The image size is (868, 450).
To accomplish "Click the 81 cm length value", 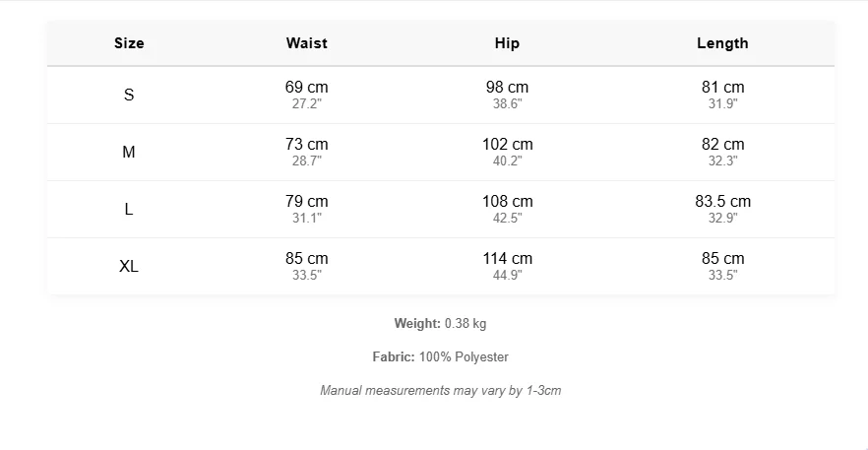I will coord(722,88).
